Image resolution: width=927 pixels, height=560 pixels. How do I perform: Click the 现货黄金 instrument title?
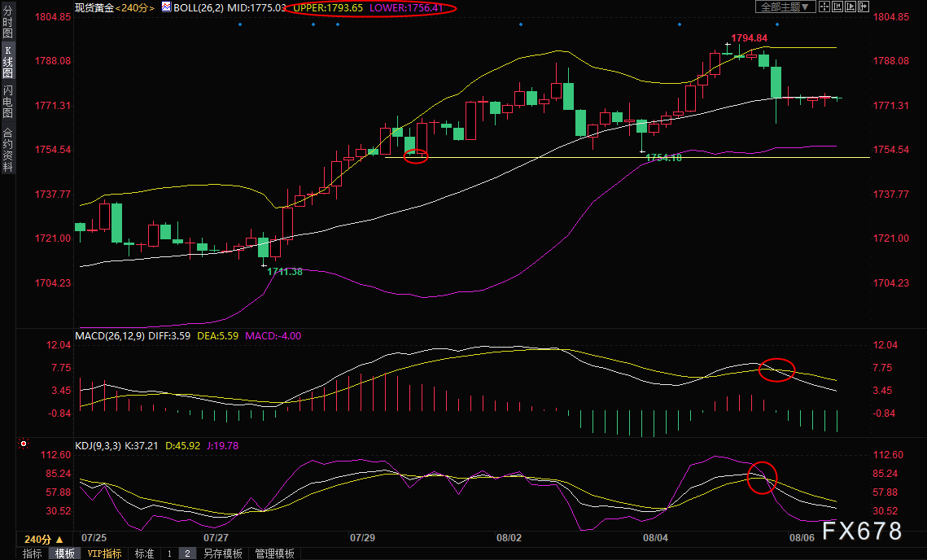click(x=94, y=7)
